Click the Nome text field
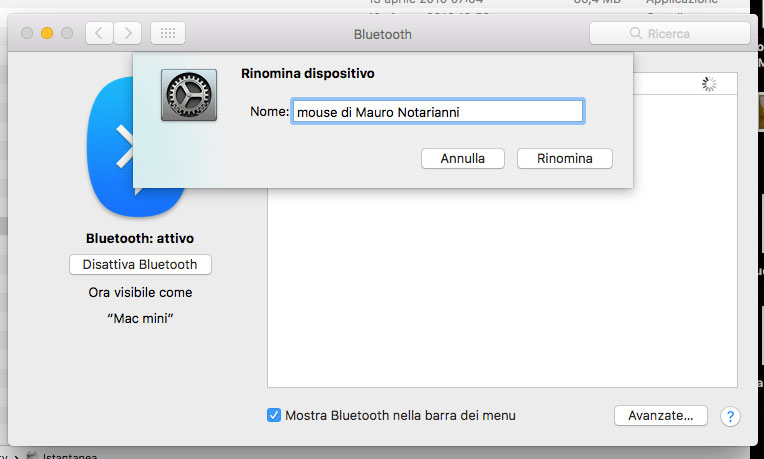764x459 pixels. 438,112
